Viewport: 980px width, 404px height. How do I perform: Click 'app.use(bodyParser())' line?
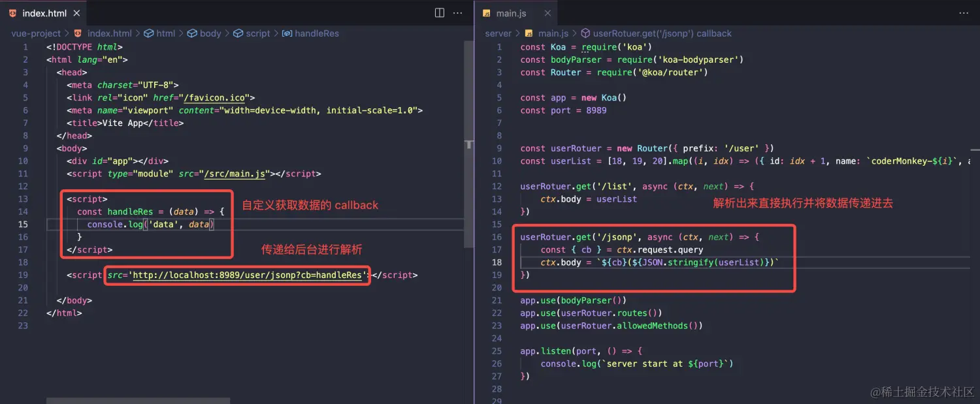[x=574, y=300]
